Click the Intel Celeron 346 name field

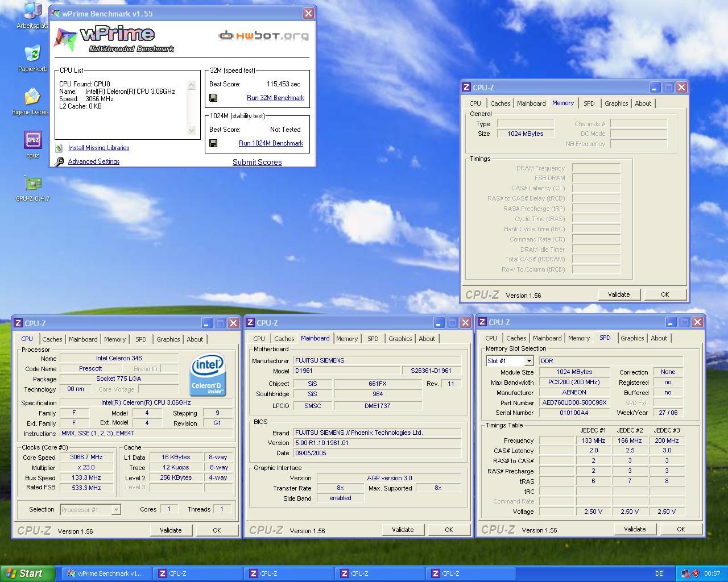click(119, 359)
